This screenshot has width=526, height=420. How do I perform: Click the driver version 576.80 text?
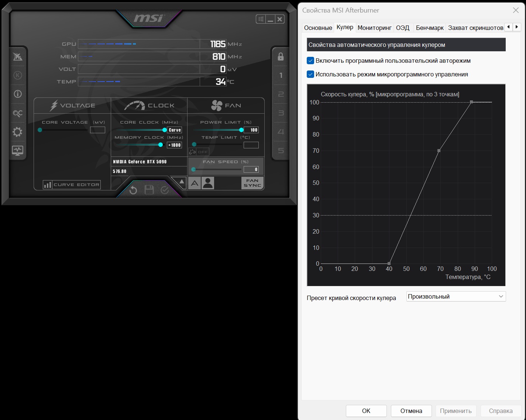coord(120,171)
